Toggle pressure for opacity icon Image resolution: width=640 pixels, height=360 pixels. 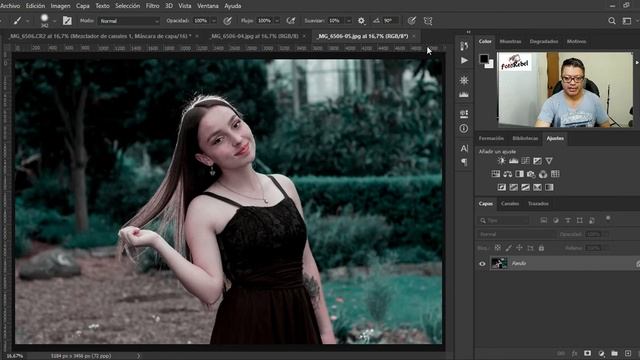coord(228,20)
